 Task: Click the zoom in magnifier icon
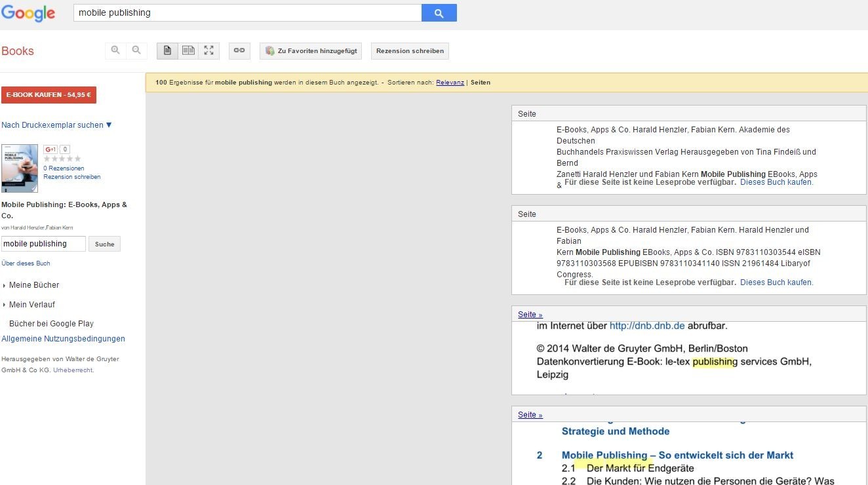click(115, 50)
